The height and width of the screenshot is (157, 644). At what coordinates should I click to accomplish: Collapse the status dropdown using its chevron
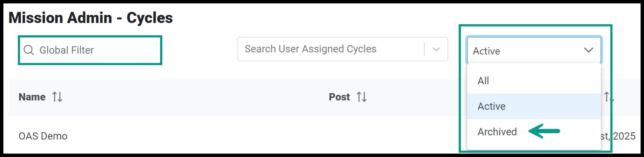589,50
